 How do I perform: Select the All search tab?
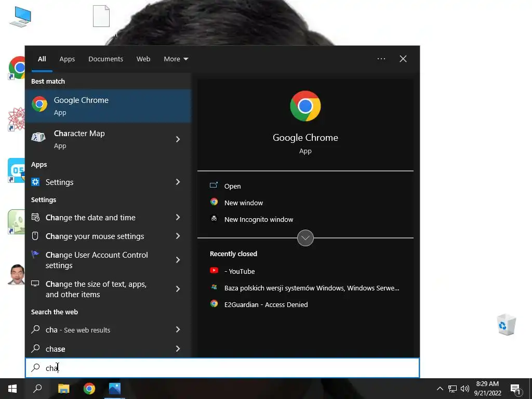click(x=42, y=59)
